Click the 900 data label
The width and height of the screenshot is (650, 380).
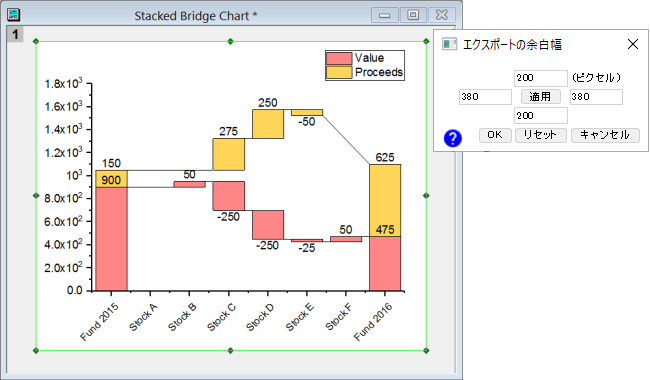pos(111,180)
